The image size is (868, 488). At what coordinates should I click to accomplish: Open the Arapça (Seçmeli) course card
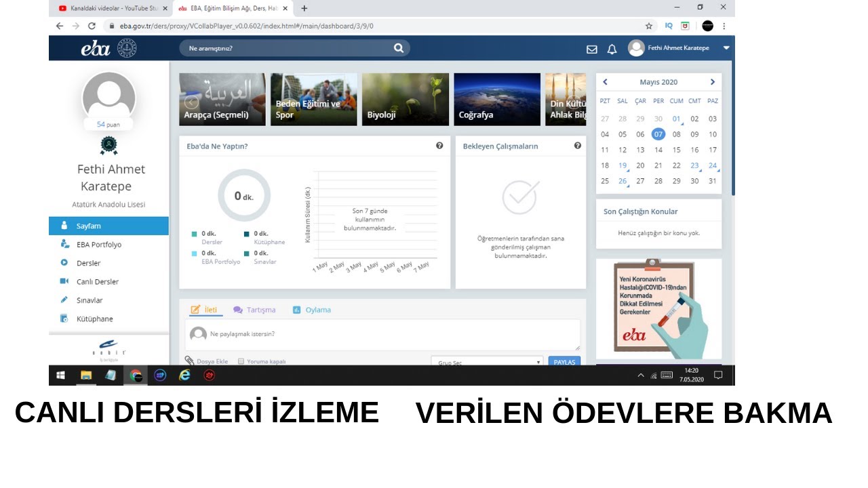pyautogui.click(x=222, y=100)
